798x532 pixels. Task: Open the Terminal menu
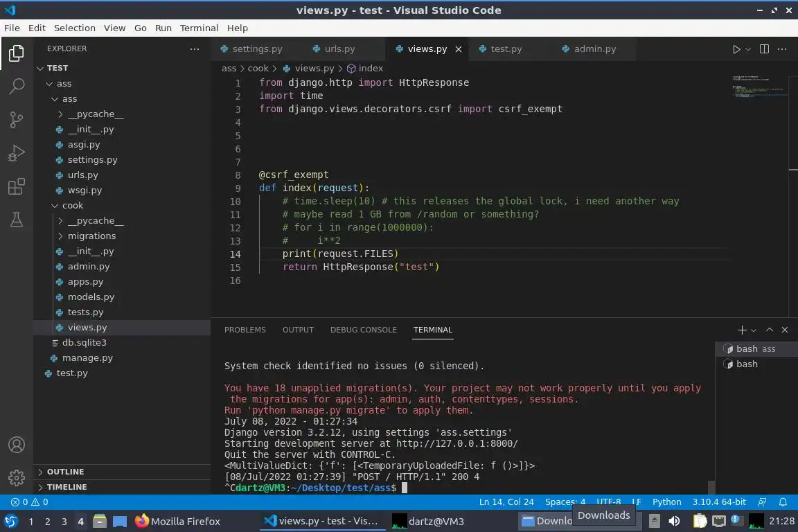(199, 28)
